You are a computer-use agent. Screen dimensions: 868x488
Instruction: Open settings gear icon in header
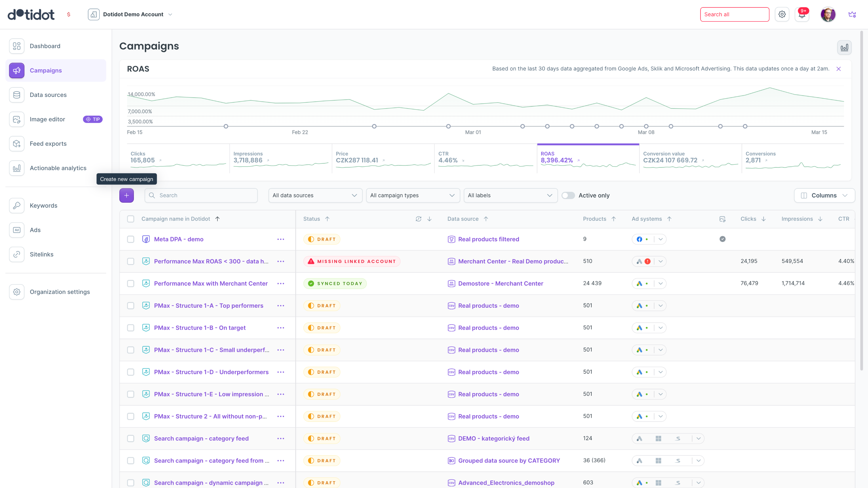click(782, 15)
